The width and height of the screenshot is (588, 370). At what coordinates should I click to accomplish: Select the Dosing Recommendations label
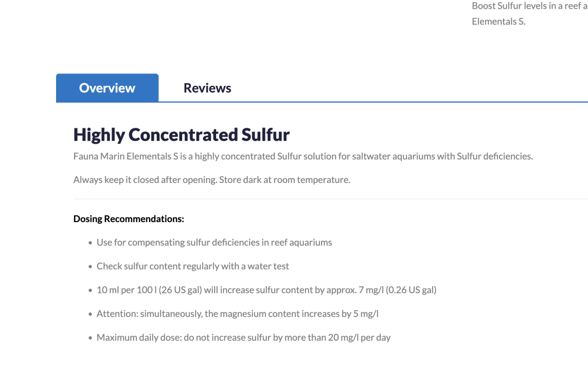point(128,218)
